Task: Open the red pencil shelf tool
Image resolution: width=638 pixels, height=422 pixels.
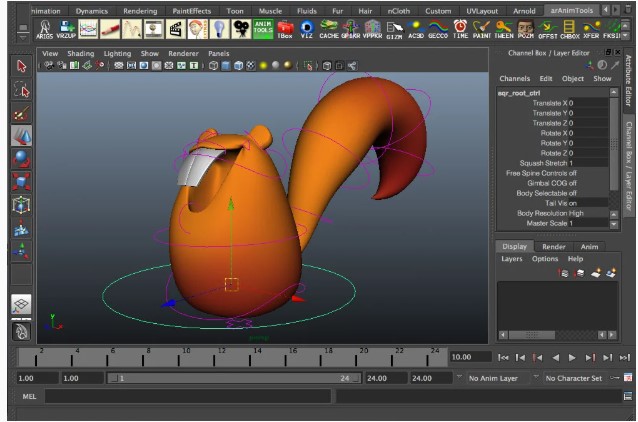Action: click(x=110, y=29)
